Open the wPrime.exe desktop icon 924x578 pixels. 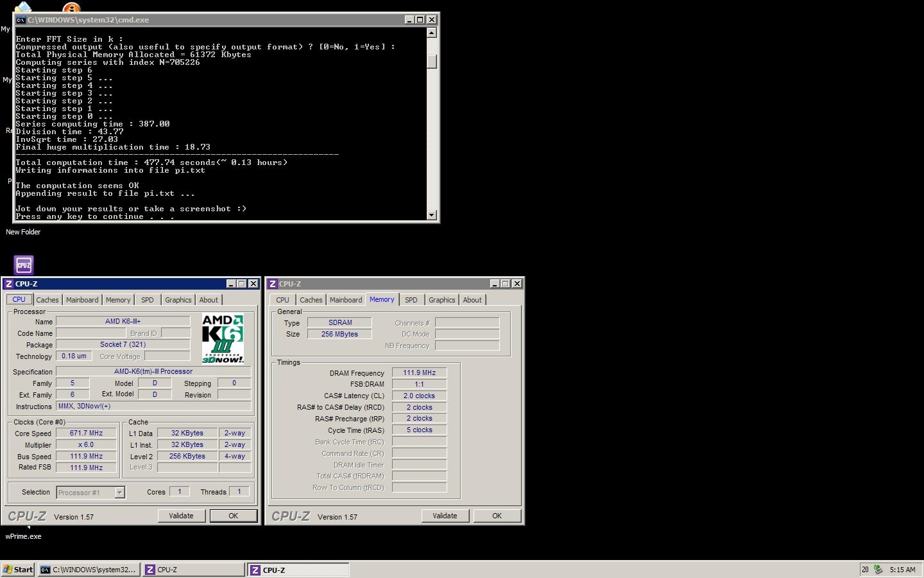23,536
